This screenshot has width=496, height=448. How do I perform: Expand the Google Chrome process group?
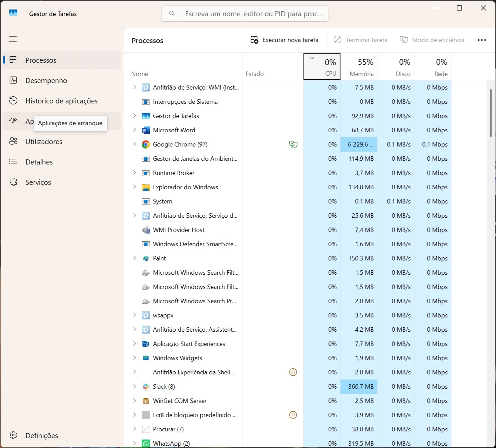tap(134, 144)
